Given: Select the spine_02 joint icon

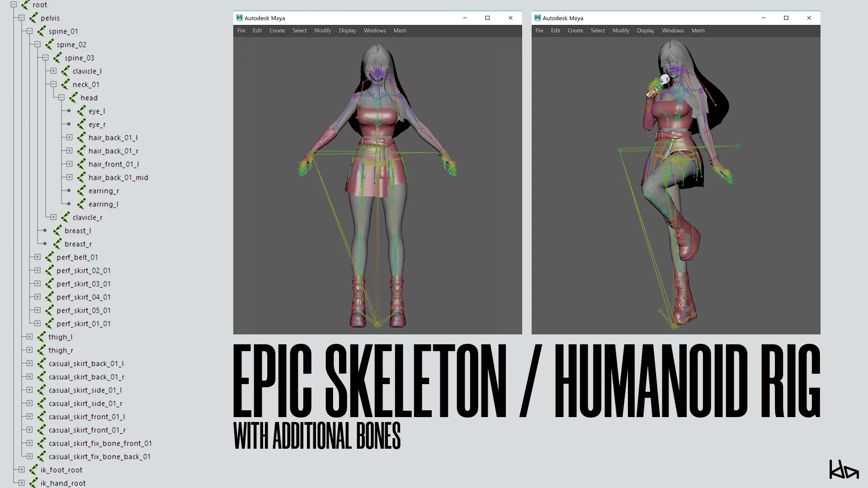Looking at the screenshot, I should pos(50,44).
